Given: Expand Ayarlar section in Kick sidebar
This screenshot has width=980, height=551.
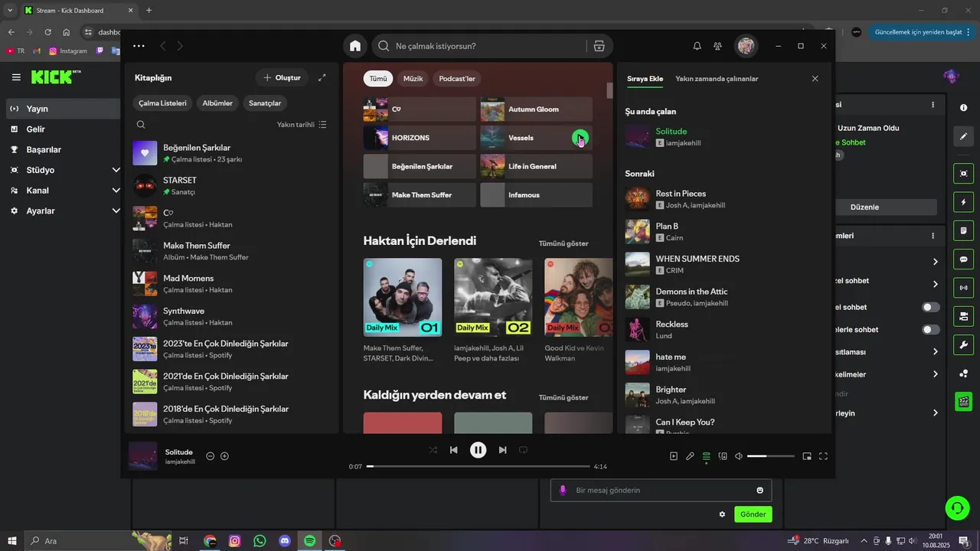Looking at the screenshot, I should [x=116, y=210].
